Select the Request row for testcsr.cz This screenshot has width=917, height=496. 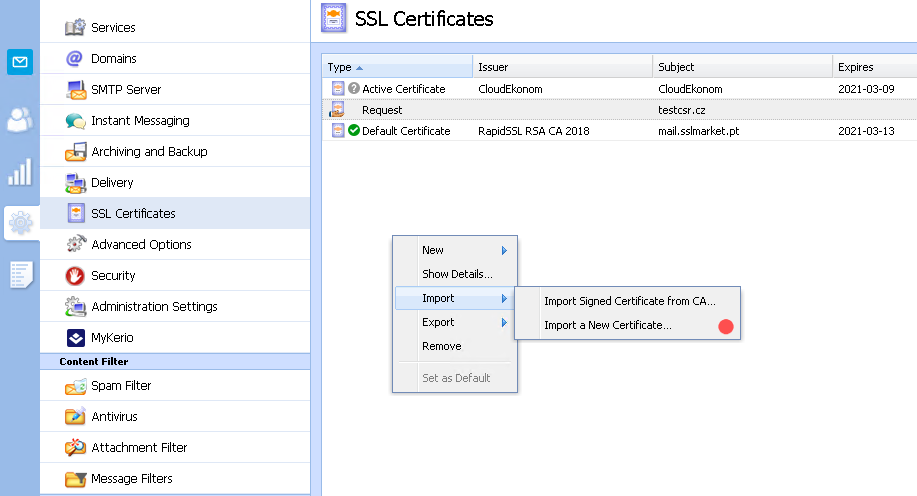tap(620, 110)
